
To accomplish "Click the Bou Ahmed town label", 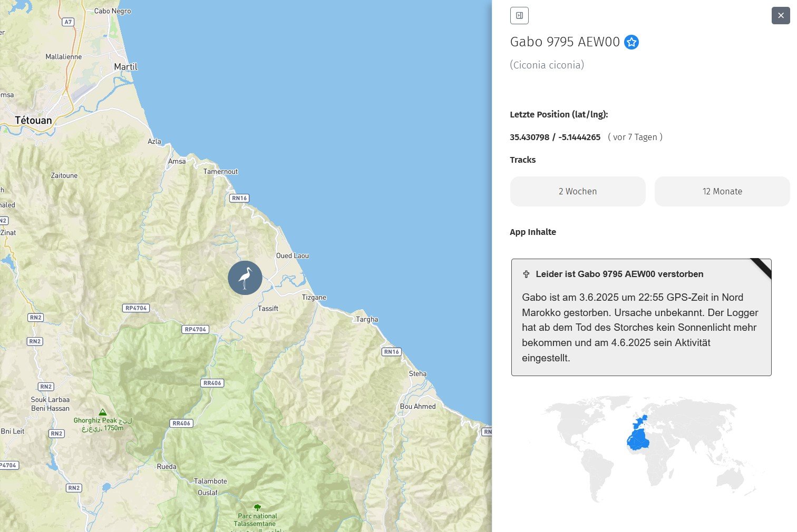I will [417, 406].
